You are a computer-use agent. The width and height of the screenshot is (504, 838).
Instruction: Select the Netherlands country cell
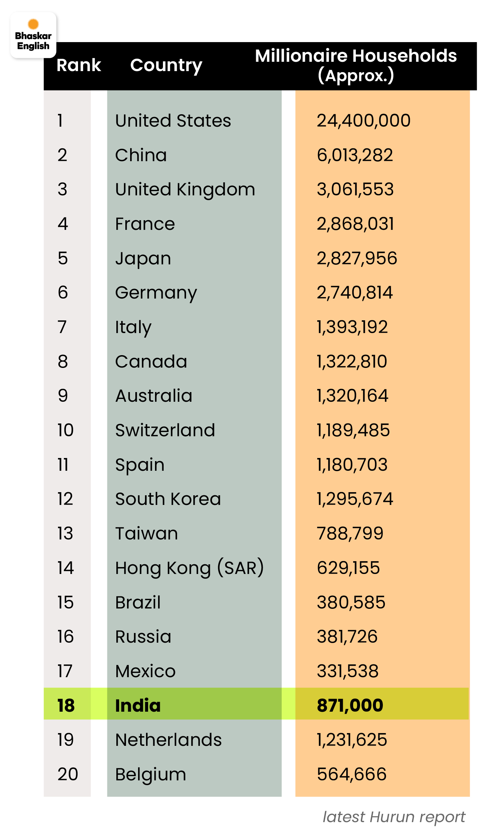click(x=168, y=740)
